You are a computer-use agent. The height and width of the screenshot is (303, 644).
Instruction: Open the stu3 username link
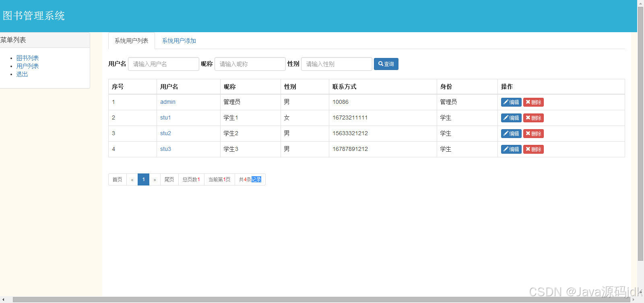coord(165,149)
